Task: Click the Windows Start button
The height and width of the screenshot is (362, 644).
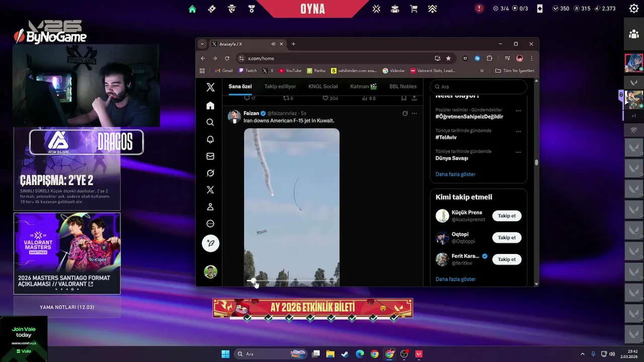Action: coord(225,354)
